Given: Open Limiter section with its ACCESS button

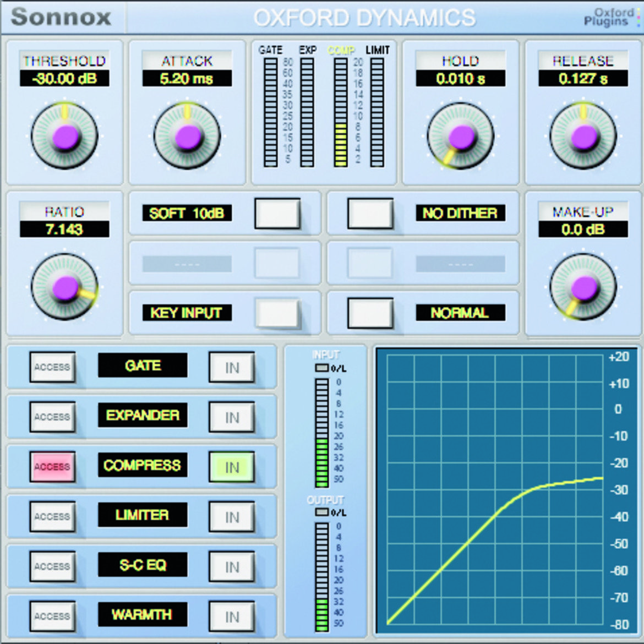Looking at the screenshot, I should [x=52, y=517].
